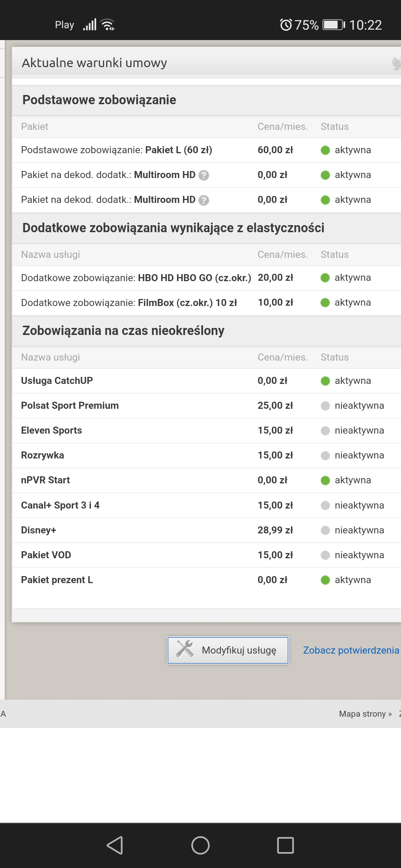Click the 25,00 zł Polsat Sport Premium price
Screen dimensions: 401x868
tap(276, 405)
